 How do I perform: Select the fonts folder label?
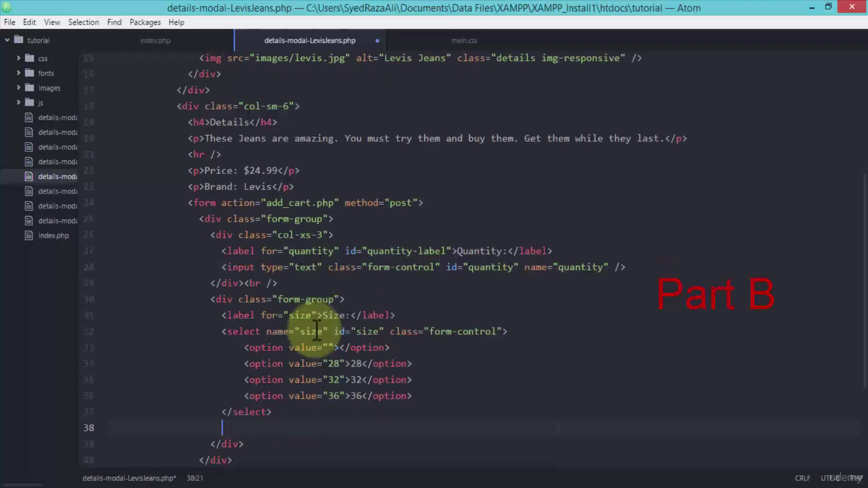[x=46, y=73]
